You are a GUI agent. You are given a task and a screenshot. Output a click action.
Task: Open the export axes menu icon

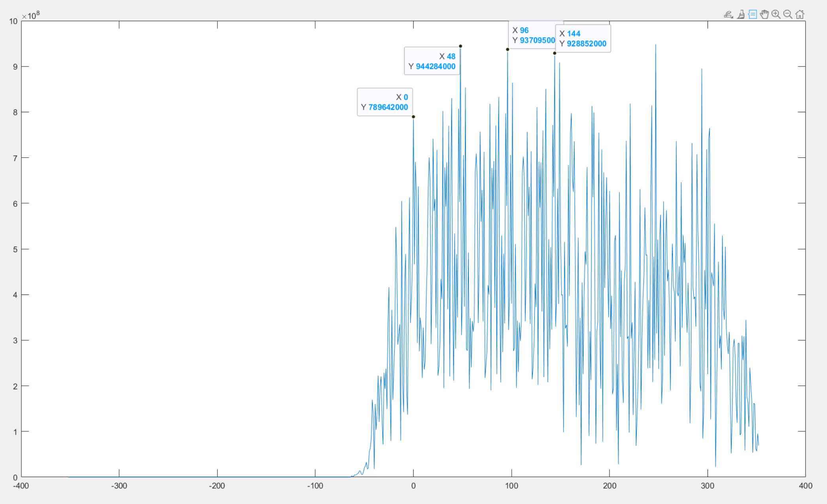(x=728, y=15)
